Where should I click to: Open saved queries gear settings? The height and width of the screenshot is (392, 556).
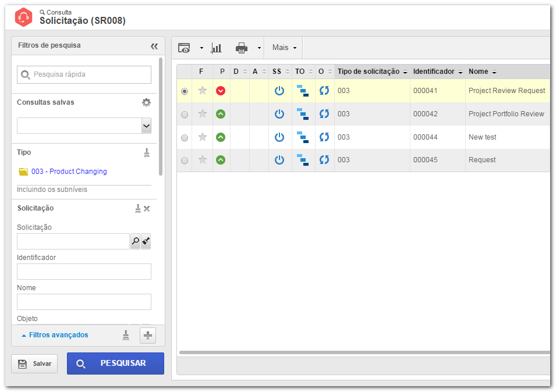(147, 102)
